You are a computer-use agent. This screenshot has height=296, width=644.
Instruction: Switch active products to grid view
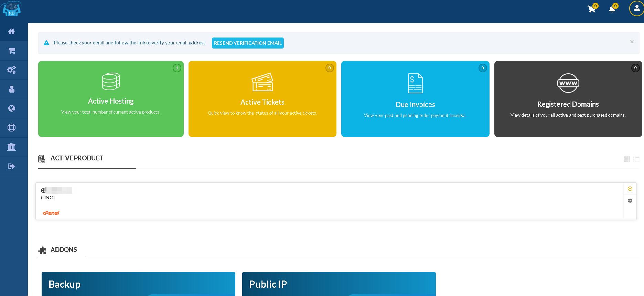click(x=627, y=159)
